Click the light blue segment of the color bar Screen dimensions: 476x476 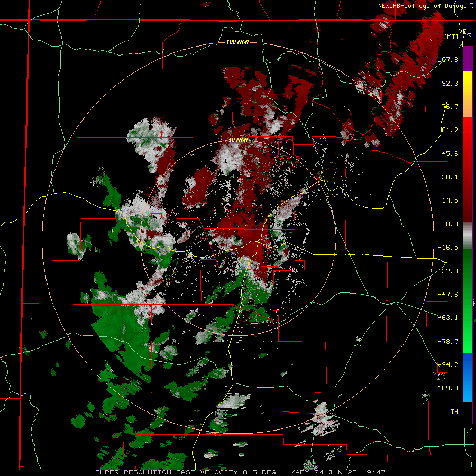point(467,390)
